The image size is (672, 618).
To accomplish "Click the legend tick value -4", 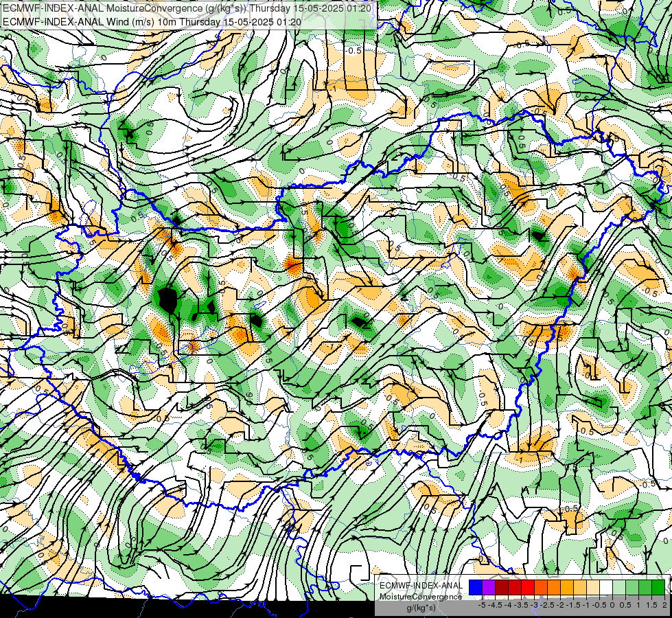I will 508,605.
